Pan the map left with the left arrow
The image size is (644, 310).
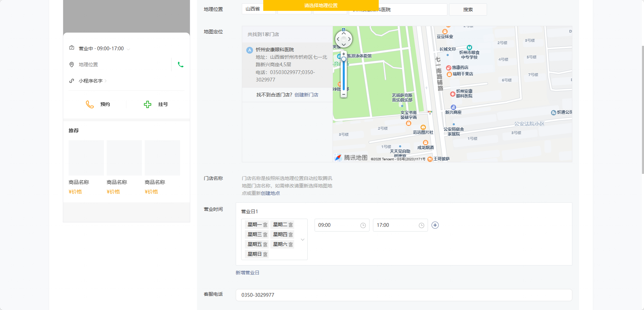338,39
